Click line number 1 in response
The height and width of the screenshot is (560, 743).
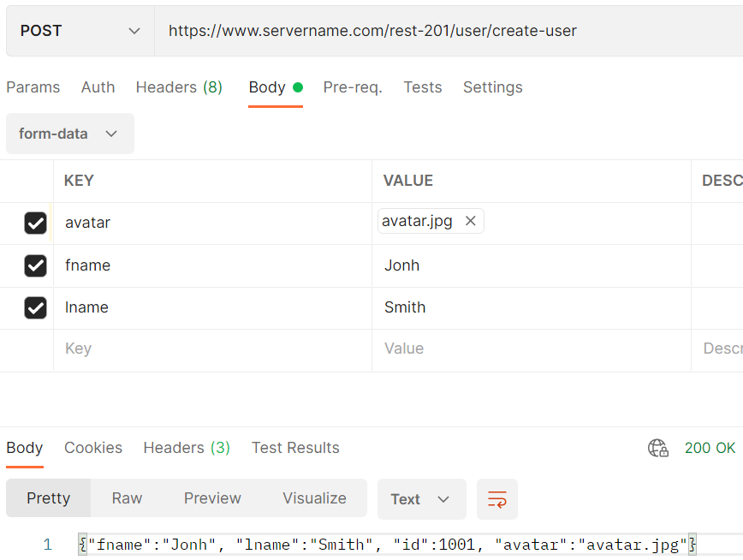tap(47, 545)
